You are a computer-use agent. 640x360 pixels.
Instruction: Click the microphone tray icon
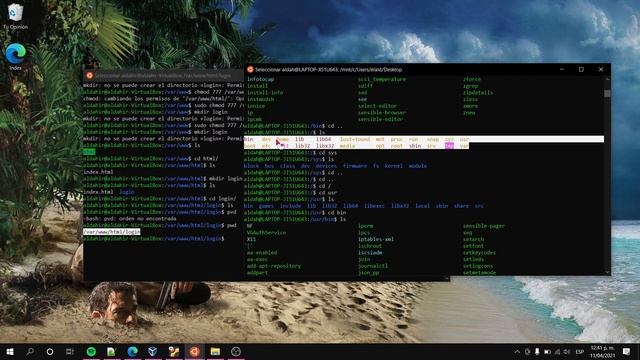537,352
